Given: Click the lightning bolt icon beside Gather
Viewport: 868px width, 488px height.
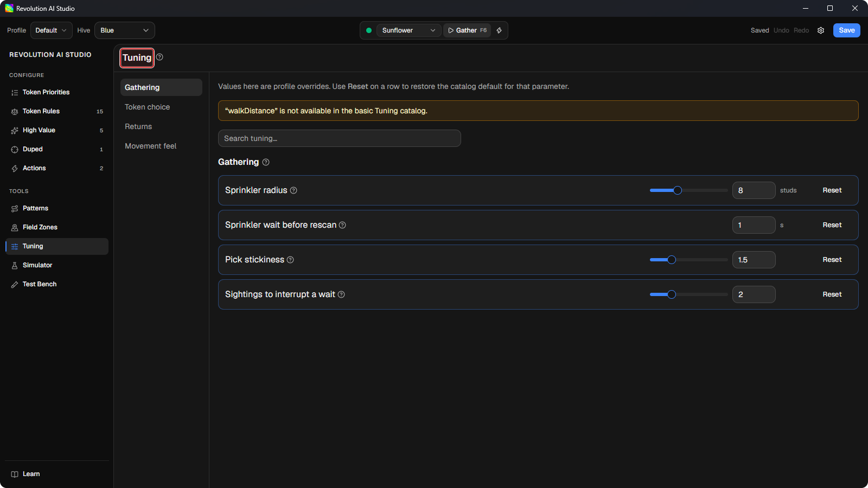Looking at the screenshot, I should [x=499, y=30].
